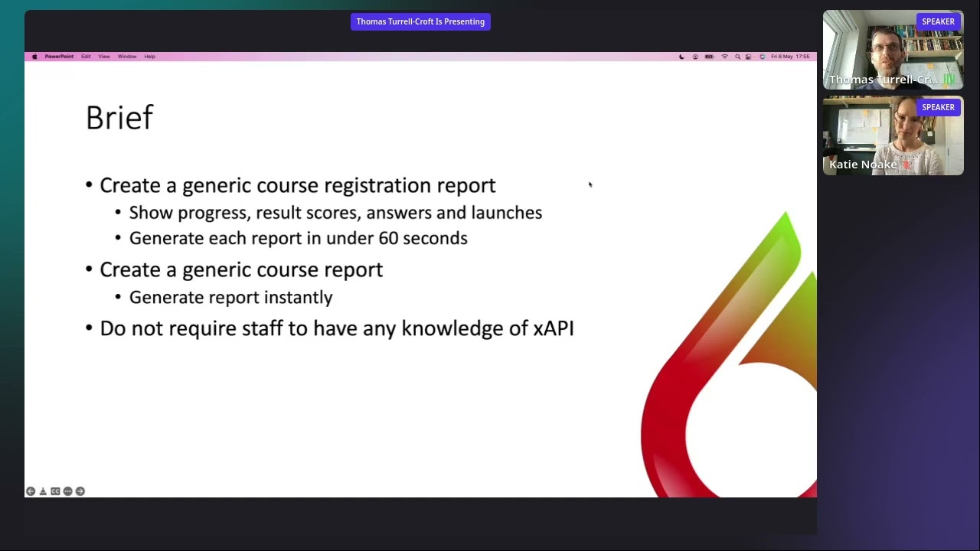
Task: Click the Thomas Turrell-Croft Is Presenting banner
Action: pyautogui.click(x=420, y=21)
